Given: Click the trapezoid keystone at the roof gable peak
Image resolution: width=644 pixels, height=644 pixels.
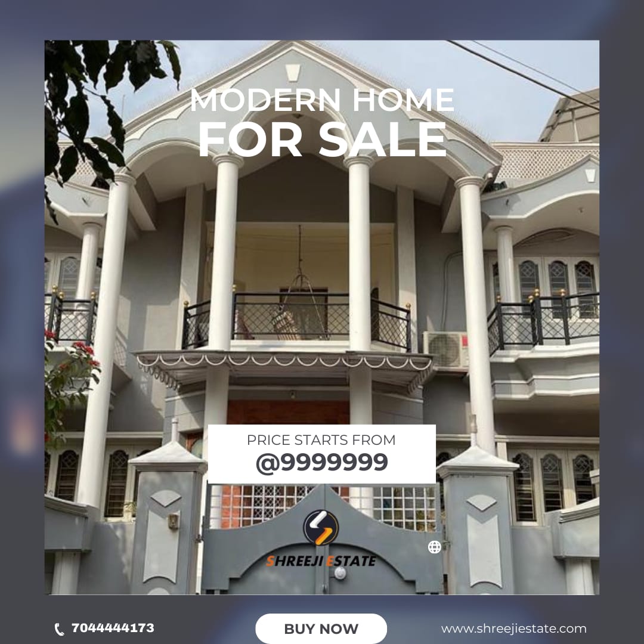Looking at the screenshot, I should (x=292, y=72).
